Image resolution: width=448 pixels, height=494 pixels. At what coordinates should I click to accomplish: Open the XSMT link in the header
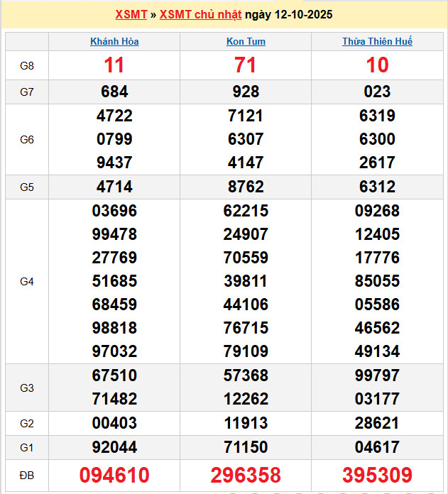click(131, 14)
